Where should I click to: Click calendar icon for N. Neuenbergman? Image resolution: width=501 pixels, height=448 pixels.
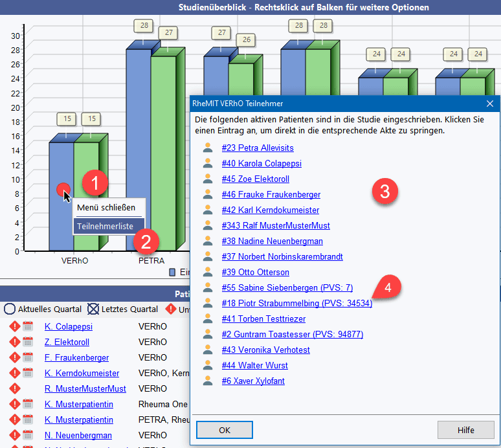click(x=28, y=436)
